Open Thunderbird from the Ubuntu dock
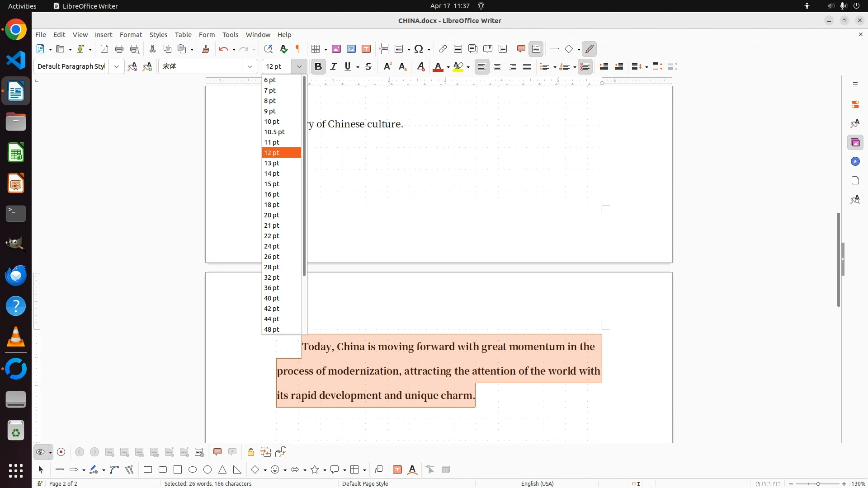868x488 pixels. [x=16, y=276]
